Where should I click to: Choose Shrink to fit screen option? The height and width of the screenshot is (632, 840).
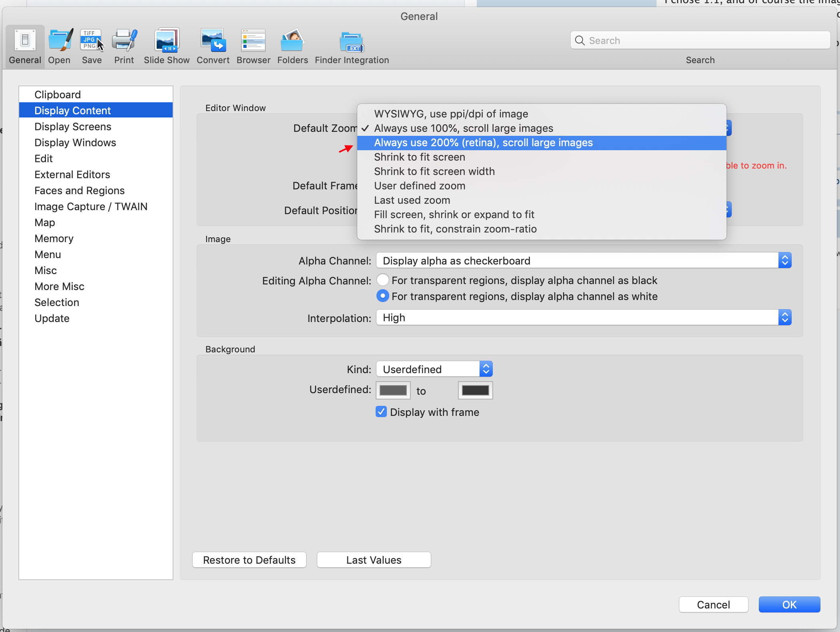pyautogui.click(x=542, y=157)
